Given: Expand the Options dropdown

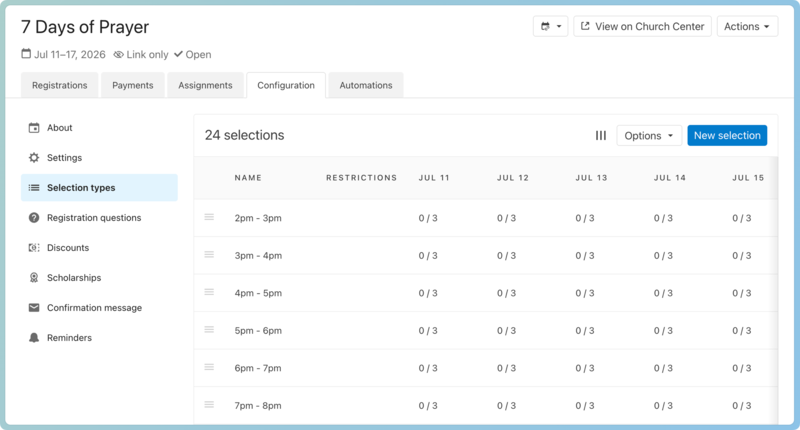Looking at the screenshot, I should pos(649,136).
